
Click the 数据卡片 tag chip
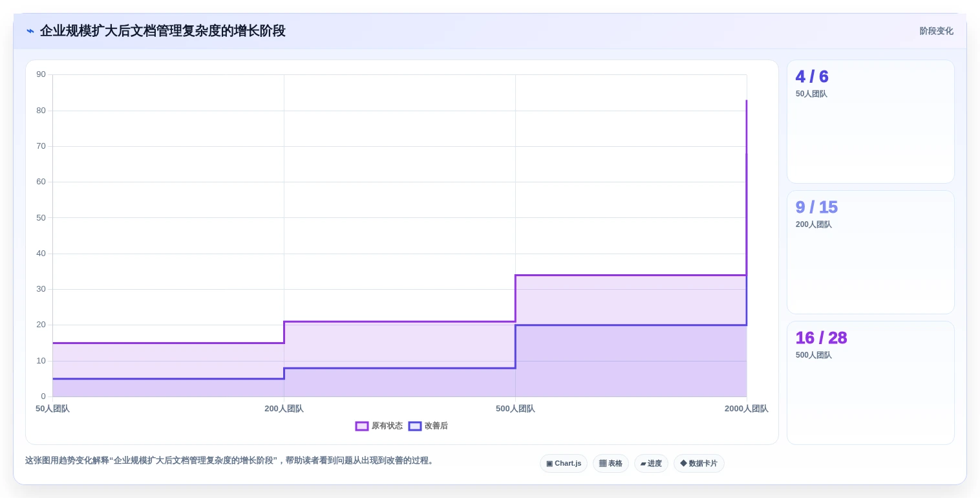699,463
